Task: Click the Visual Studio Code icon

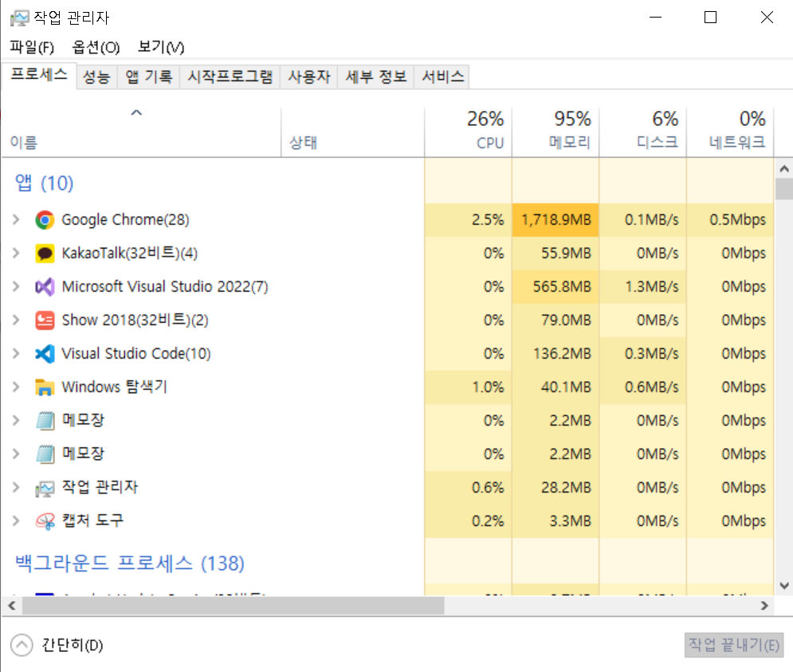Action: [x=45, y=354]
